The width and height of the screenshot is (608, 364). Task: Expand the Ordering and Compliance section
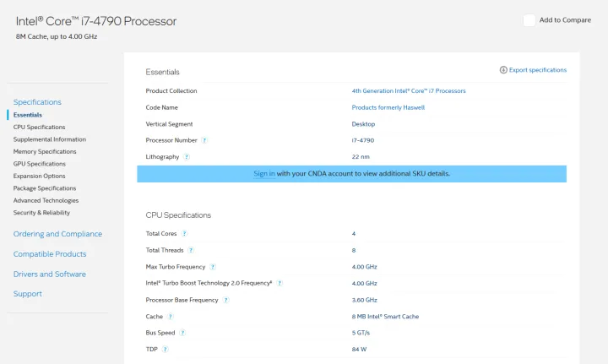(x=57, y=234)
